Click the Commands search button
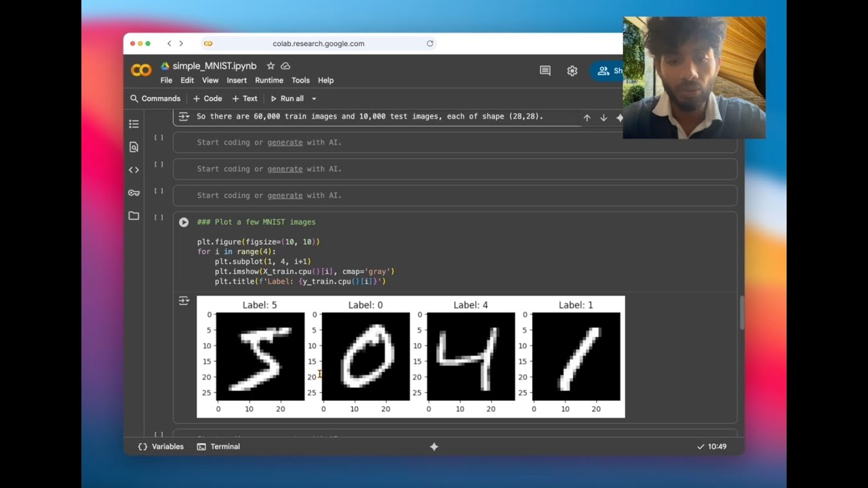The image size is (868, 488). click(155, 99)
